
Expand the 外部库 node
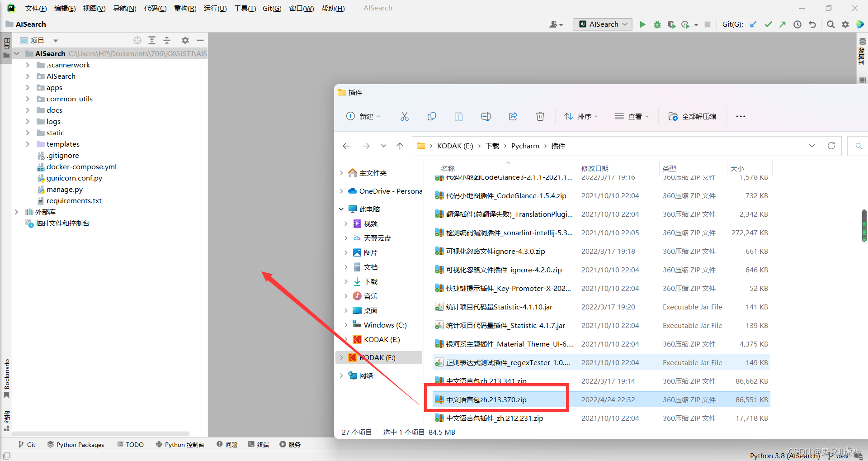(17, 212)
